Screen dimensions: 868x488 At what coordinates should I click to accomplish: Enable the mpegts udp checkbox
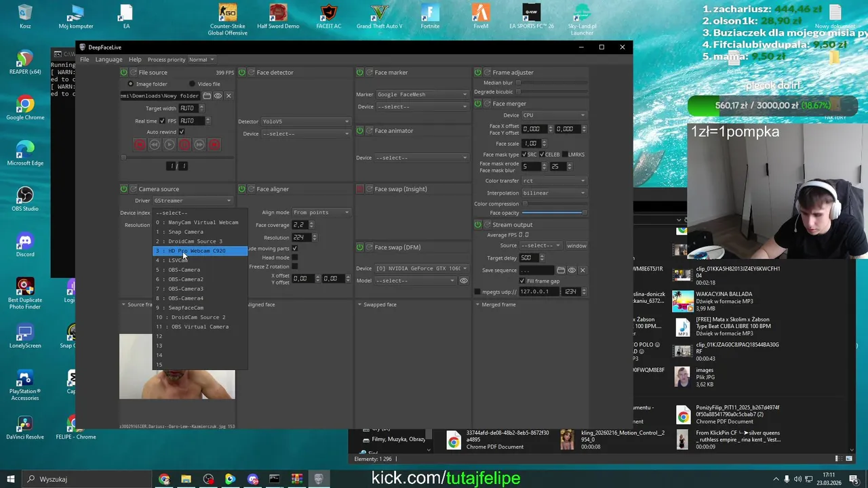click(477, 292)
